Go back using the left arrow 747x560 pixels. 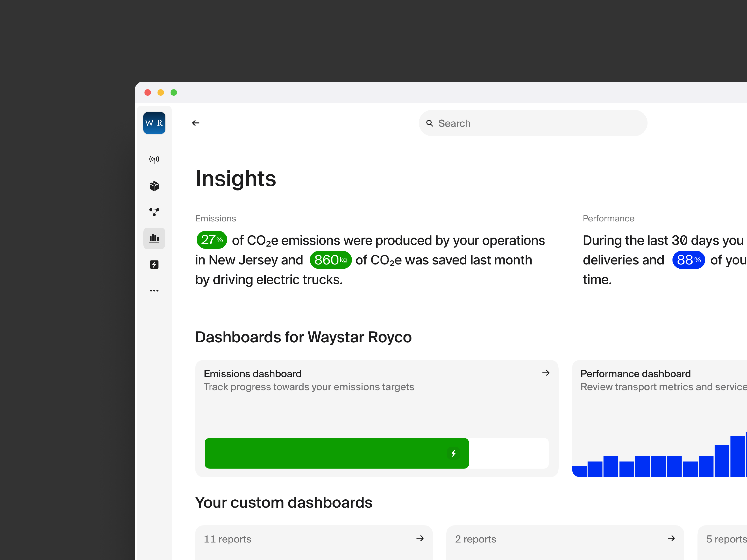point(196,123)
